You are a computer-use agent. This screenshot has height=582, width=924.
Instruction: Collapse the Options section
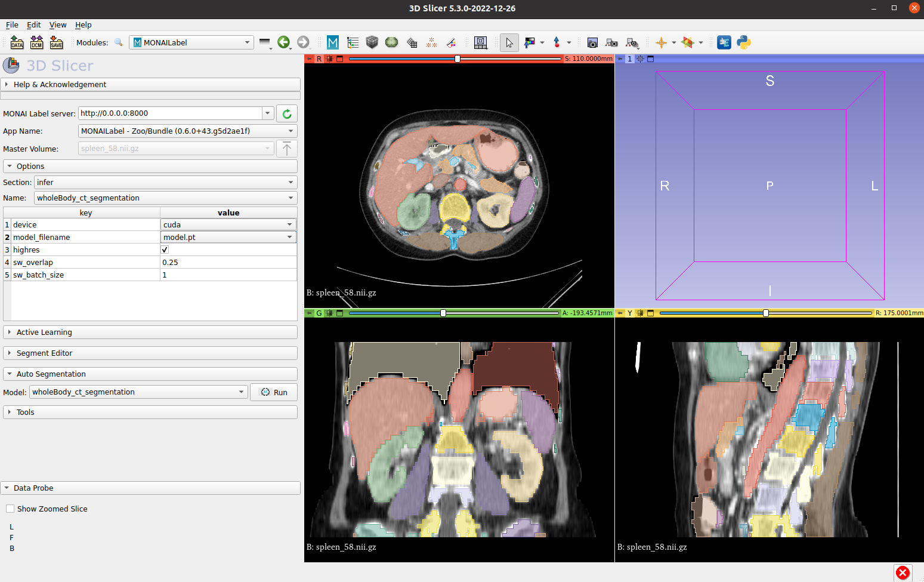pyautogui.click(x=150, y=167)
